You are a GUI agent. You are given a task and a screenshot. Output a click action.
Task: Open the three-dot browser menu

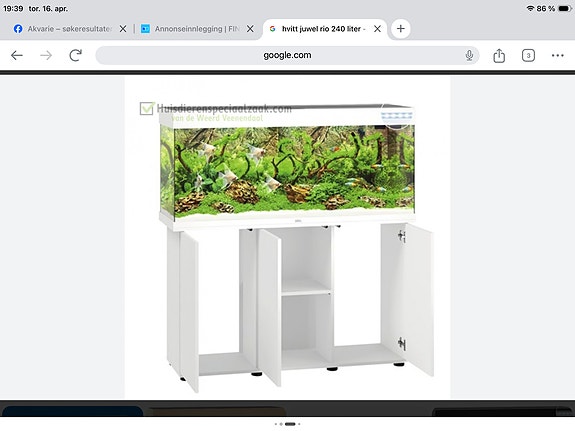(557, 55)
